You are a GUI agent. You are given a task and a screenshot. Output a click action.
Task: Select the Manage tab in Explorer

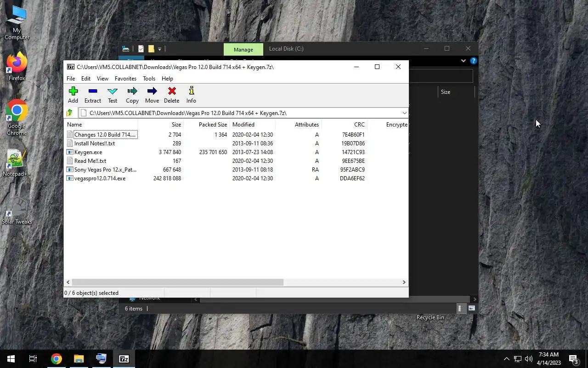click(x=243, y=49)
